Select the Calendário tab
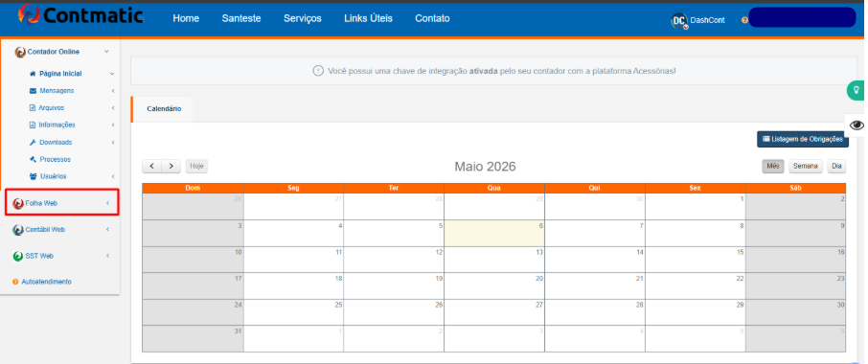Image resolution: width=868 pixels, height=364 pixels. pos(164,109)
